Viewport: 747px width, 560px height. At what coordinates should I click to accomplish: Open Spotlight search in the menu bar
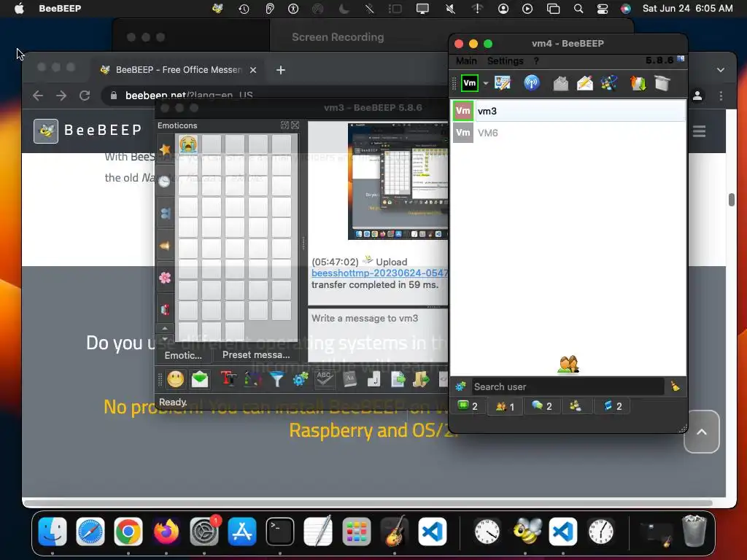[578, 9]
